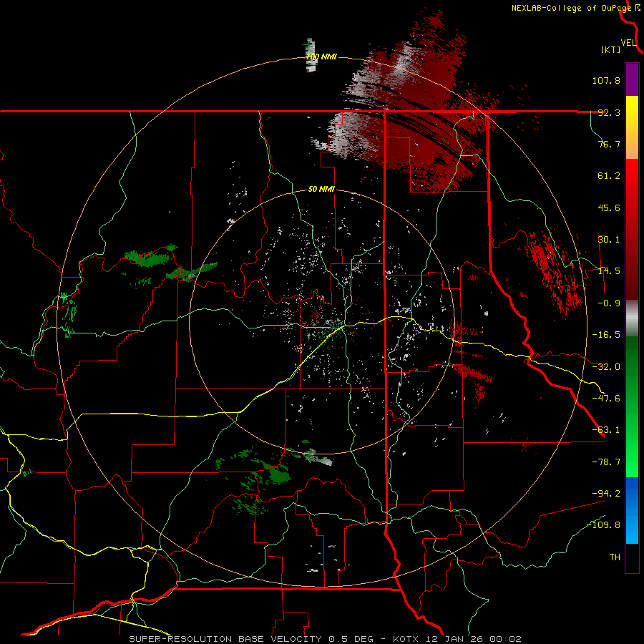Click the NEXLAB-College of DuPage title text
The height and width of the screenshot is (644, 644).
click(571, 8)
